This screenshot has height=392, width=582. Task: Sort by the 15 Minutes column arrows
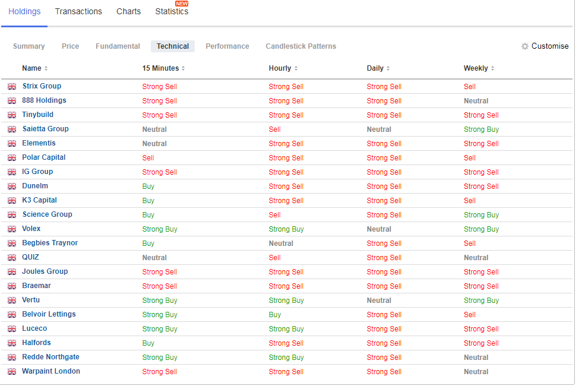click(184, 68)
